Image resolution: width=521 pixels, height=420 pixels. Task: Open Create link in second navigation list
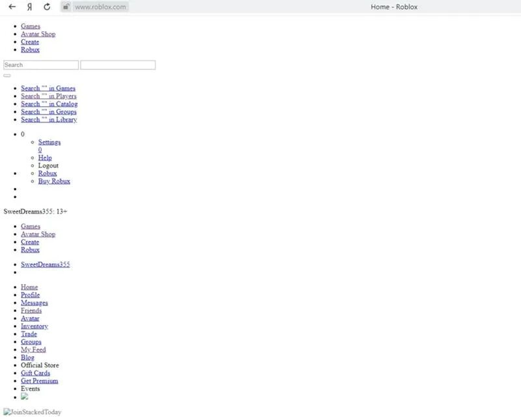tap(30, 242)
